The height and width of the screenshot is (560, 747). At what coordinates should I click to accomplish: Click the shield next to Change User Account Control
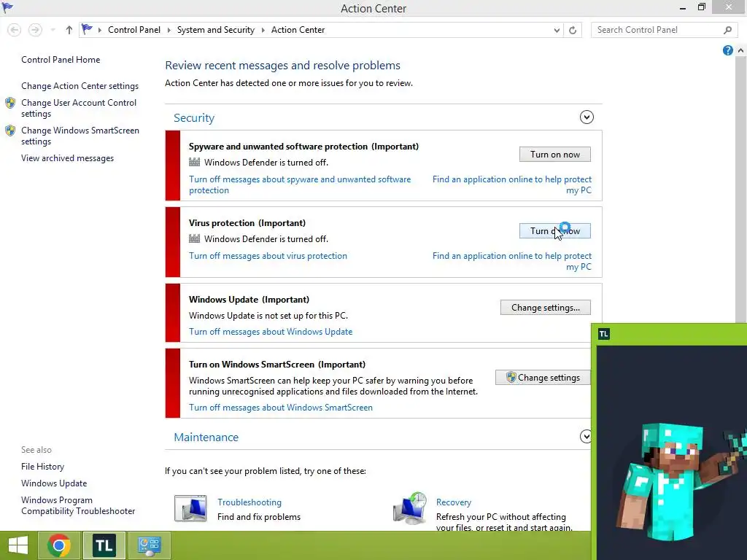pyautogui.click(x=10, y=103)
